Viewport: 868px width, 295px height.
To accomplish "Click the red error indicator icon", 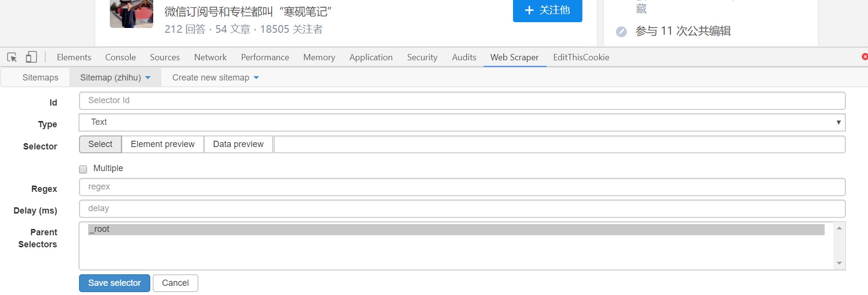I will (x=865, y=57).
